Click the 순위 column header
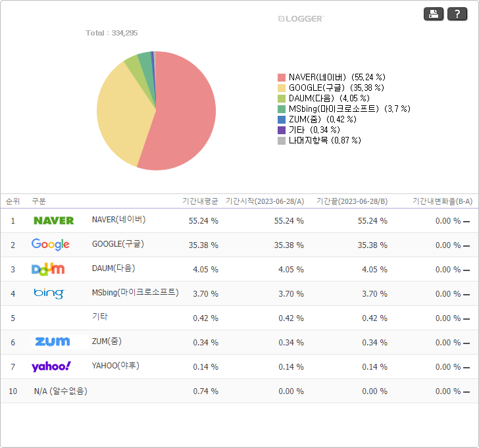 (13, 201)
